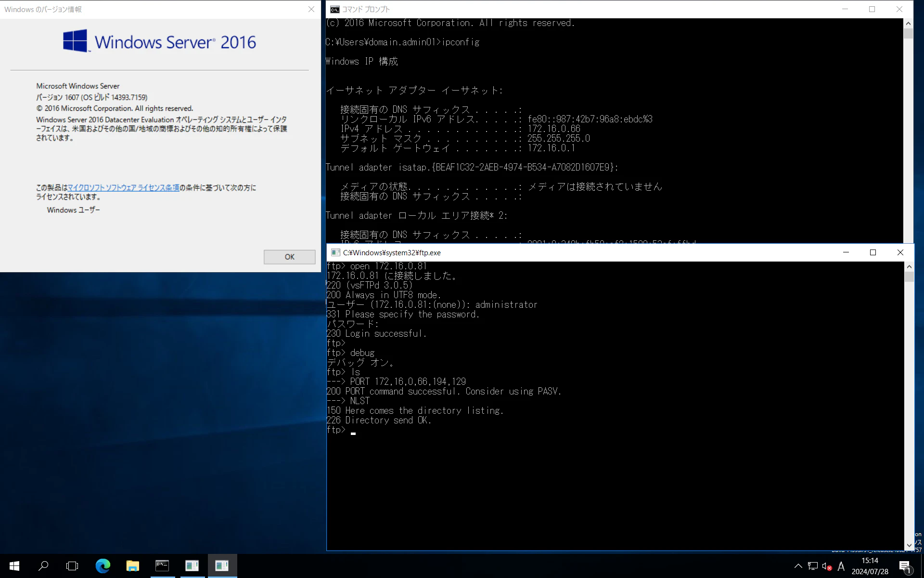Click the '226 Directory send OK.' line
924x578 pixels.
(379, 420)
